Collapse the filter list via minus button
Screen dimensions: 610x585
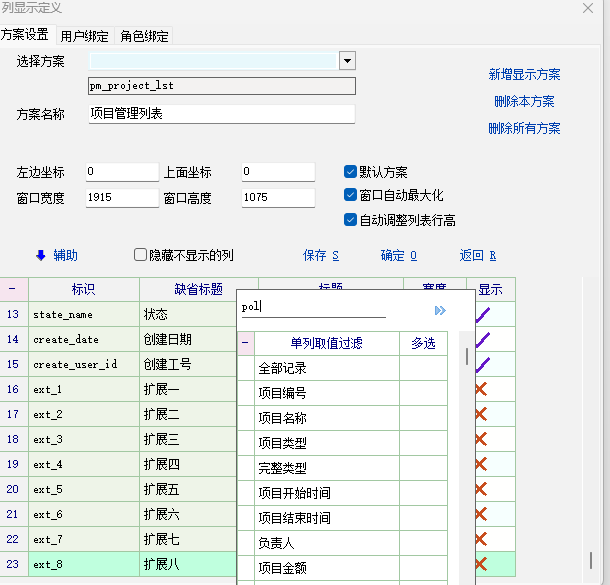[x=245, y=343]
